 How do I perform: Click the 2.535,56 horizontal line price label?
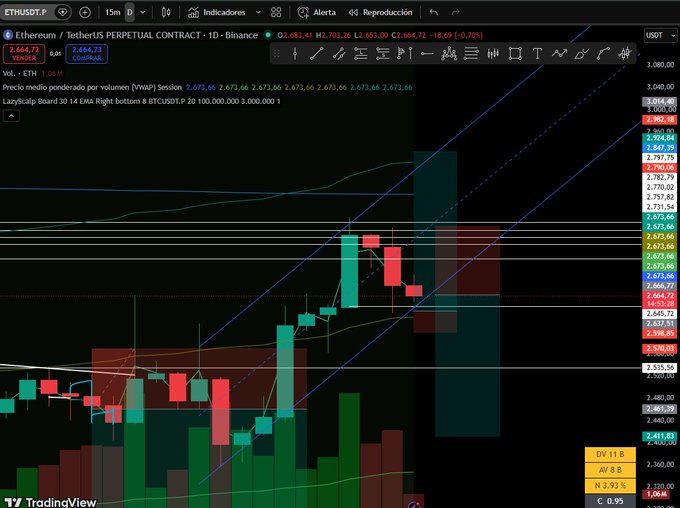pyautogui.click(x=660, y=367)
